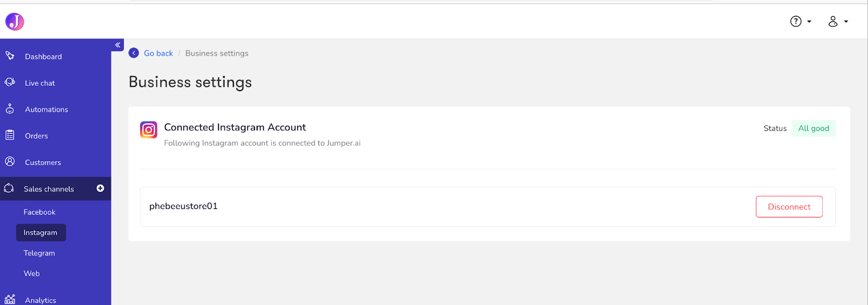Image resolution: width=868 pixels, height=305 pixels.
Task: Click the plus icon beside Sales channels
Action: (x=100, y=188)
